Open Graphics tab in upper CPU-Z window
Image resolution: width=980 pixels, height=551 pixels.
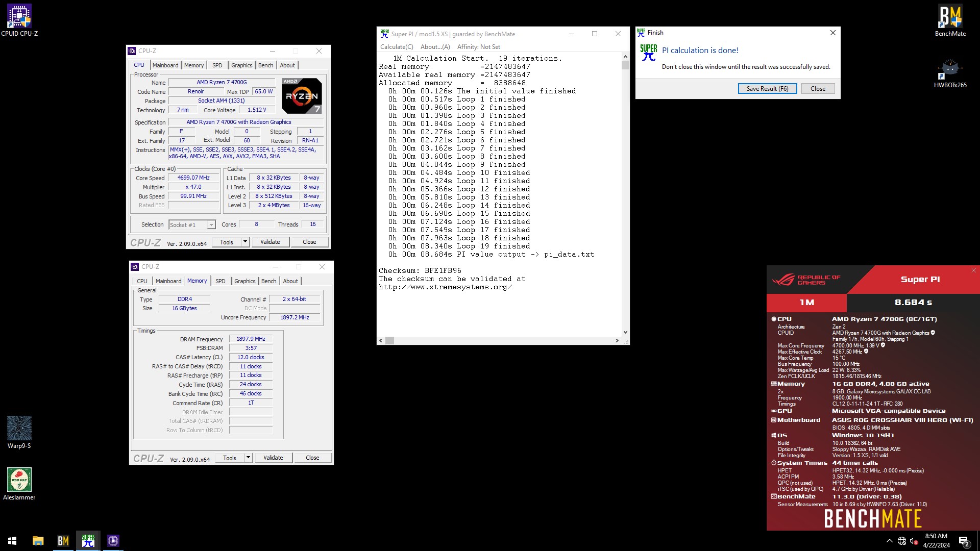[241, 65]
